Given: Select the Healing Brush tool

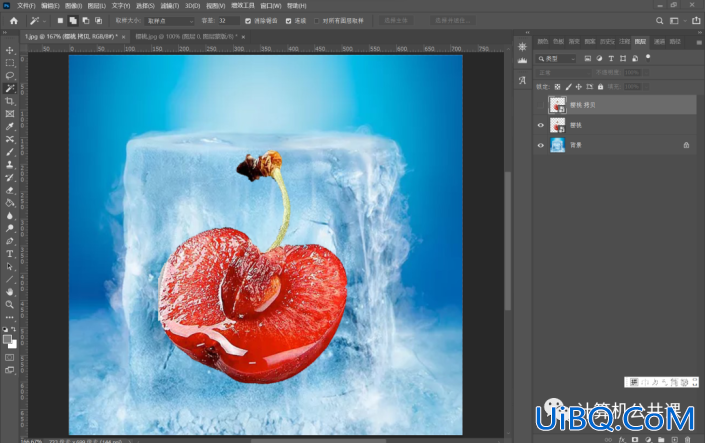Looking at the screenshot, I should [x=9, y=139].
